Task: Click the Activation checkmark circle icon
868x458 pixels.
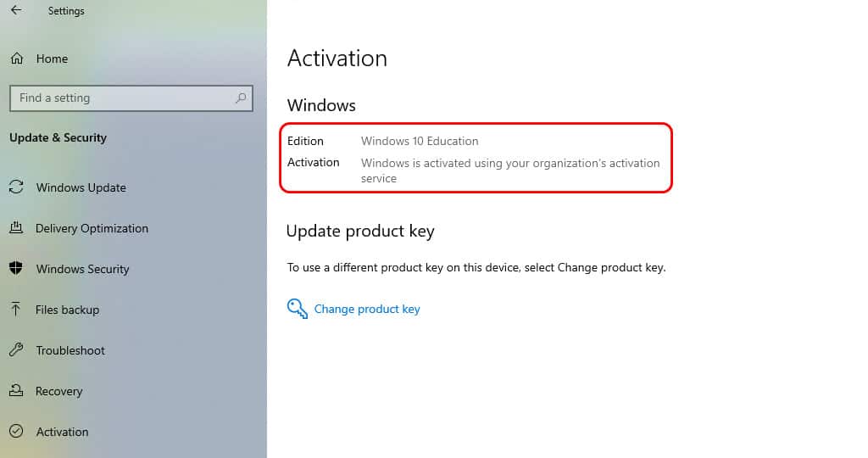Action: tap(17, 431)
